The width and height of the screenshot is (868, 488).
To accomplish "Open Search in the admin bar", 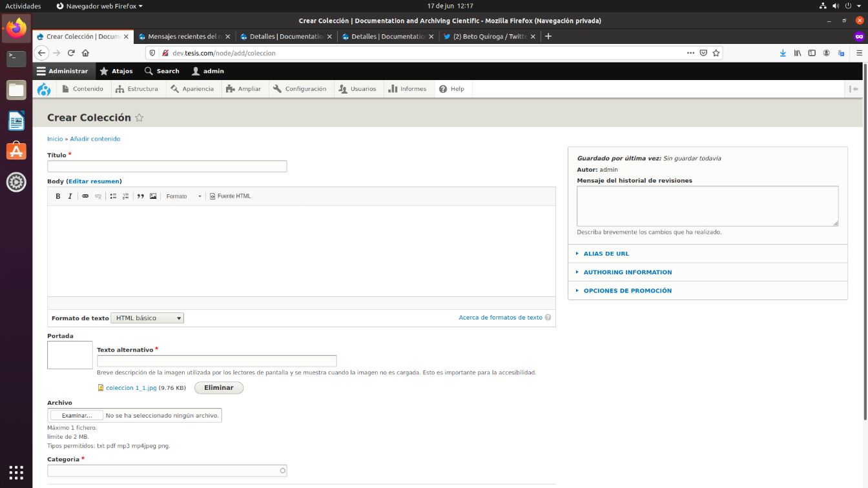I will coord(161,71).
